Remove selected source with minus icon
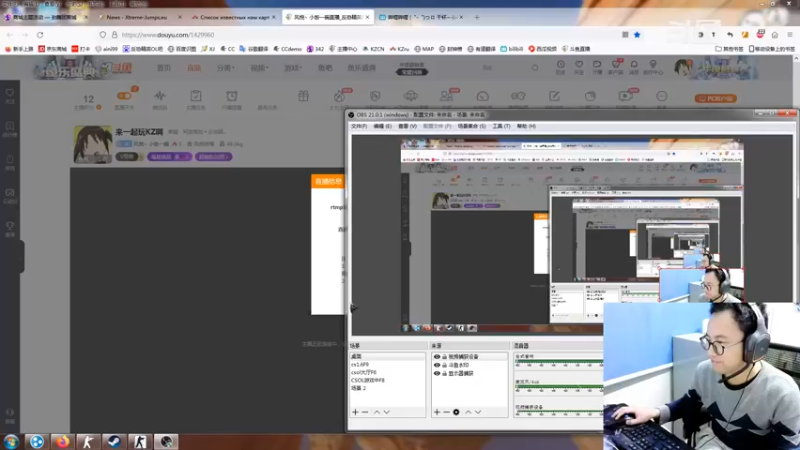Viewport: 800px width, 450px height. pyautogui.click(x=446, y=412)
